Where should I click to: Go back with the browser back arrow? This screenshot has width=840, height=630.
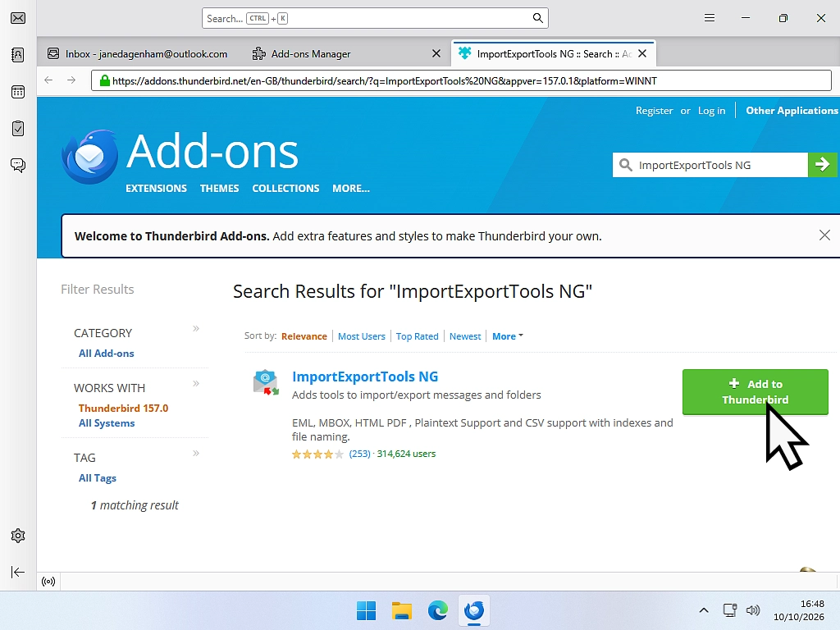48,80
